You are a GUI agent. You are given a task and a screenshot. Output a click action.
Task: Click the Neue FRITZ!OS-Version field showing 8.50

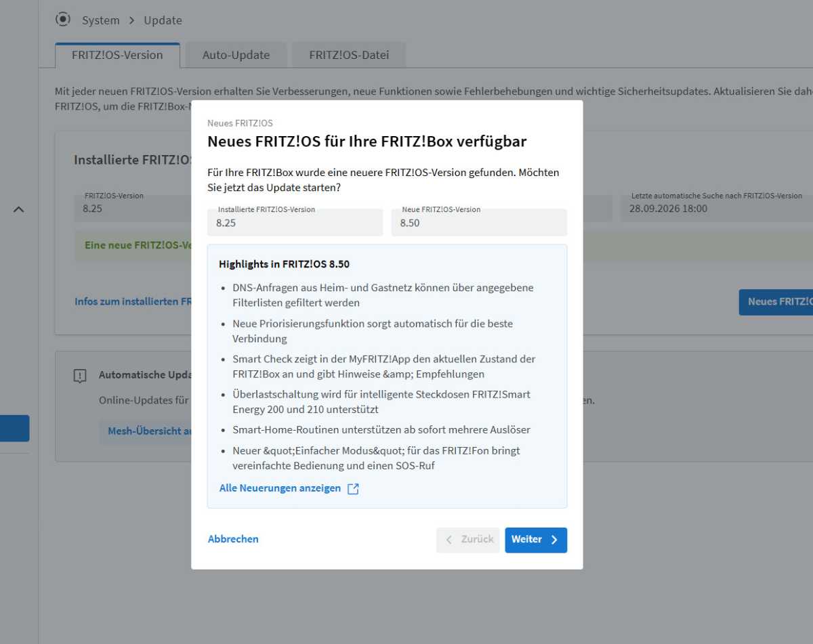pyautogui.click(x=479, y=222)
